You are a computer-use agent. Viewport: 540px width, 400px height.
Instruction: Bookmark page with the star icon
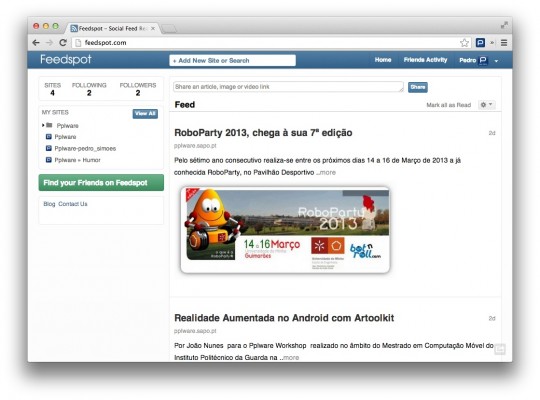(x=464, y=43)
